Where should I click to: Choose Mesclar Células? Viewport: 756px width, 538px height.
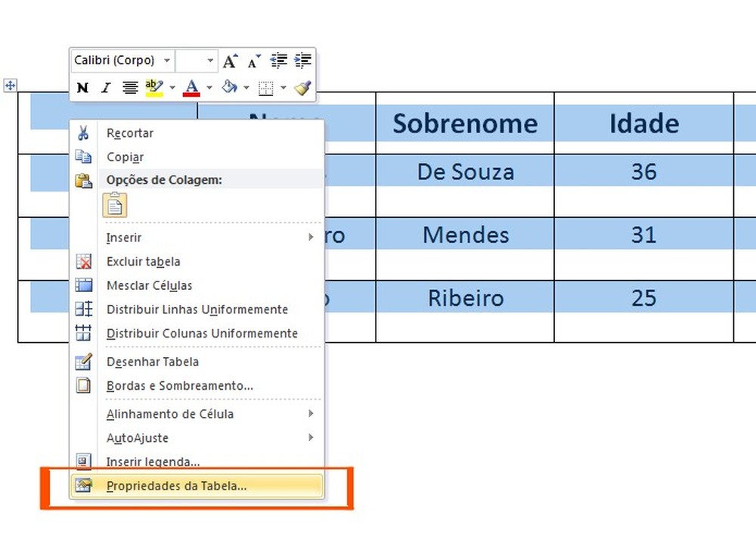point(197,285)
